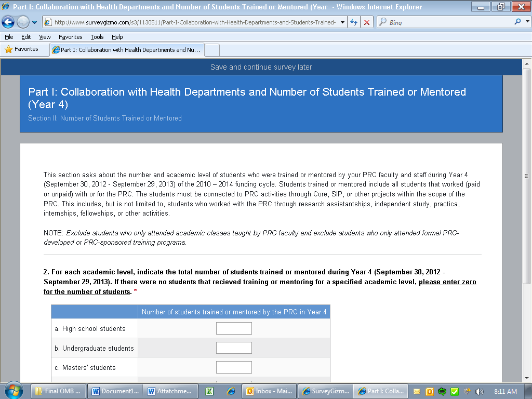The height and width of the screenshot is (399, 532).
Task: Click 'please enter zero' underlined text
Action: 447,282
